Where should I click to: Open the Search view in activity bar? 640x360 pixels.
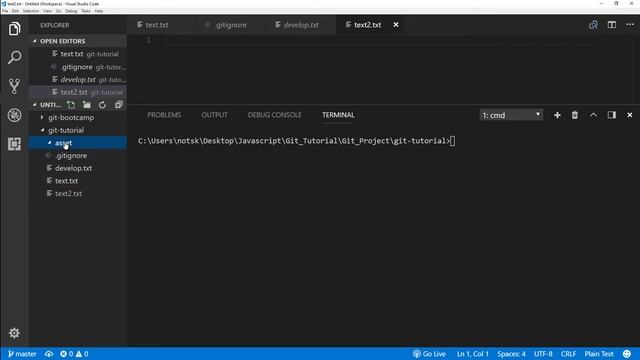click(x=14, y=57)
